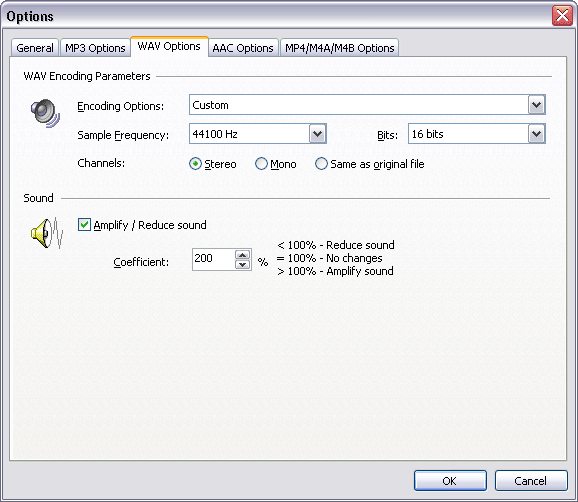578x502 pixels.
Task: Click the WAV Encoding Parameters heading
Action: coord(87,76)
